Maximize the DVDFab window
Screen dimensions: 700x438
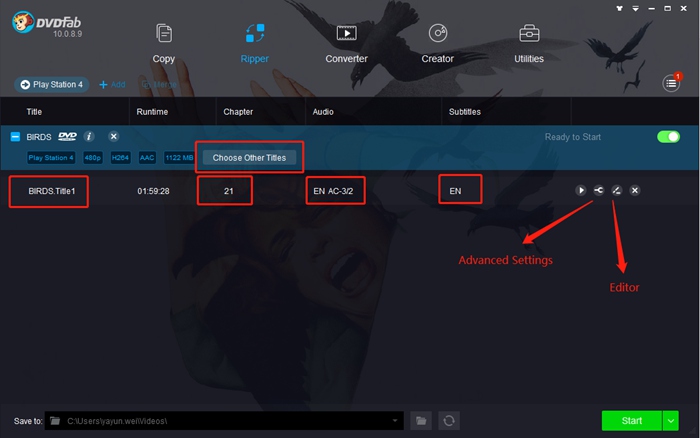[x=667, y=8]
